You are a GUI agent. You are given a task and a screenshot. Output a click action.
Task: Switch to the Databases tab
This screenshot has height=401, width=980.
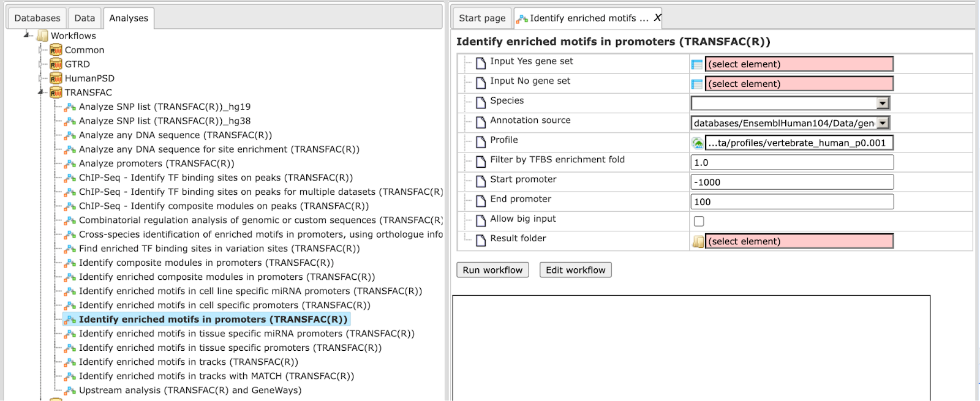coord(37,18)
